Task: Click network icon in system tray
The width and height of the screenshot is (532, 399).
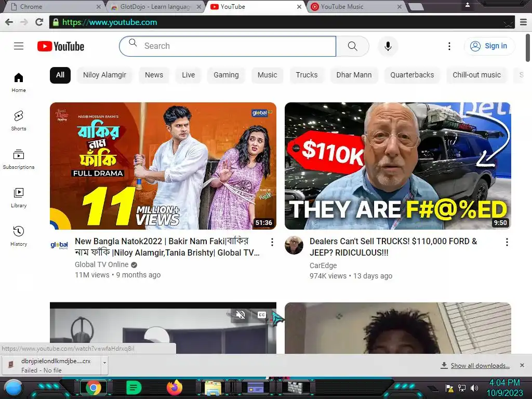Action: (x=462, y=388)
